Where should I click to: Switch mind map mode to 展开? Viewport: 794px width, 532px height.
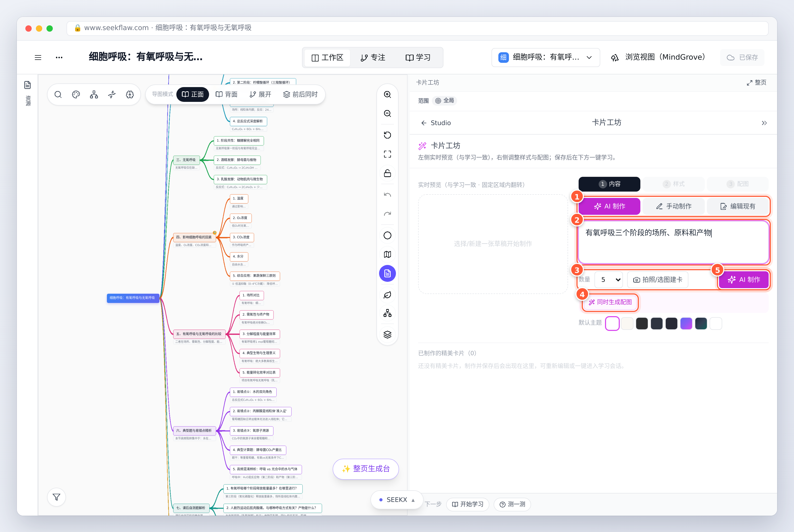pos(260,94)
